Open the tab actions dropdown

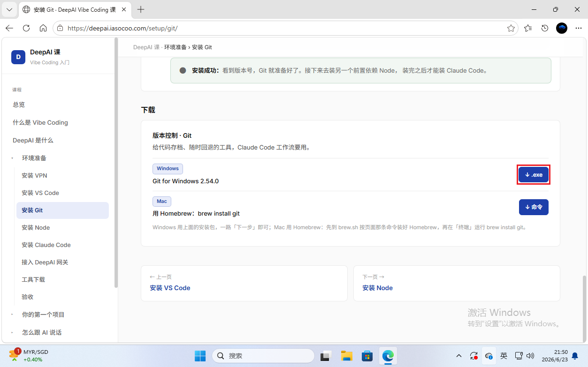click(x=9, y=9)
